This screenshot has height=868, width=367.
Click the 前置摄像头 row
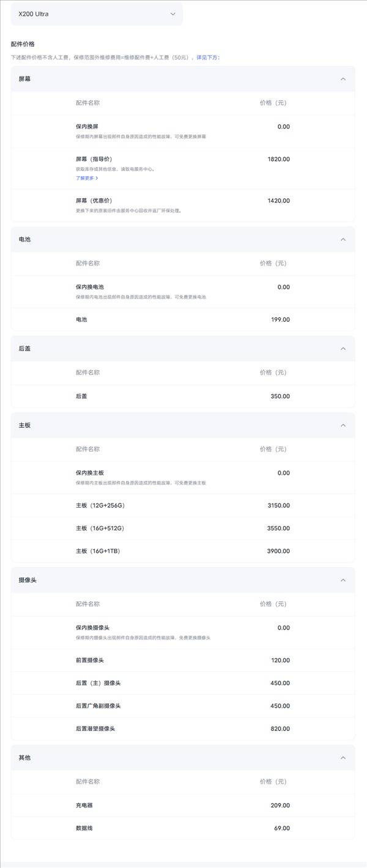click(x=183, y=661)
